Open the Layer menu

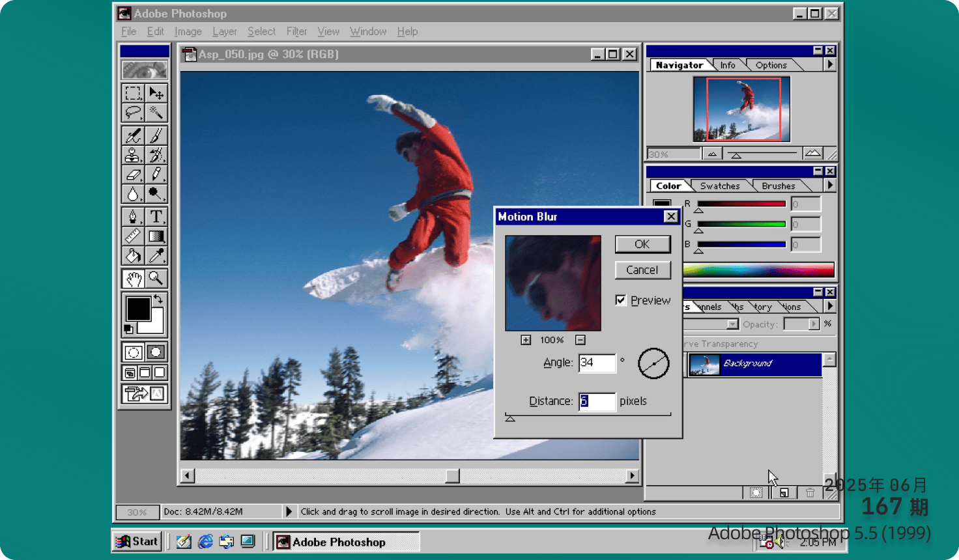(224, 31)
